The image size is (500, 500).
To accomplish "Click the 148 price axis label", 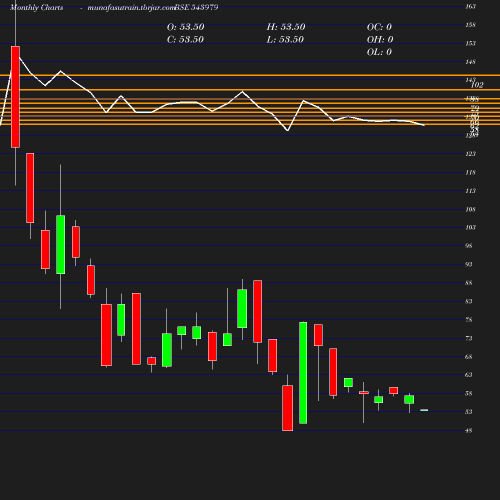I will 471,62.
